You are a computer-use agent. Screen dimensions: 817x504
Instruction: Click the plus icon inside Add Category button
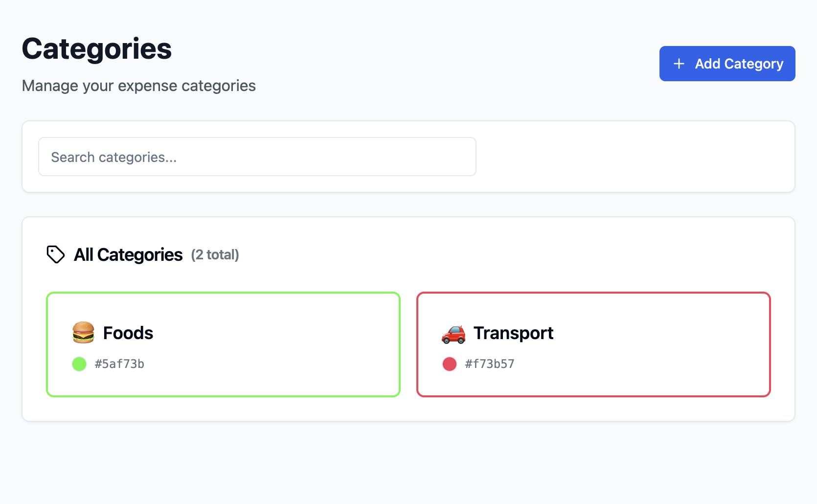pos(679,64)
